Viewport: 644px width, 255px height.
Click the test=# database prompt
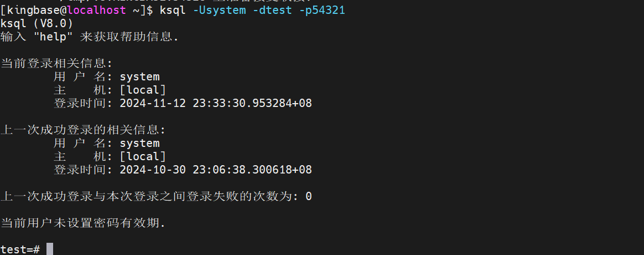(x=20, y=249)
